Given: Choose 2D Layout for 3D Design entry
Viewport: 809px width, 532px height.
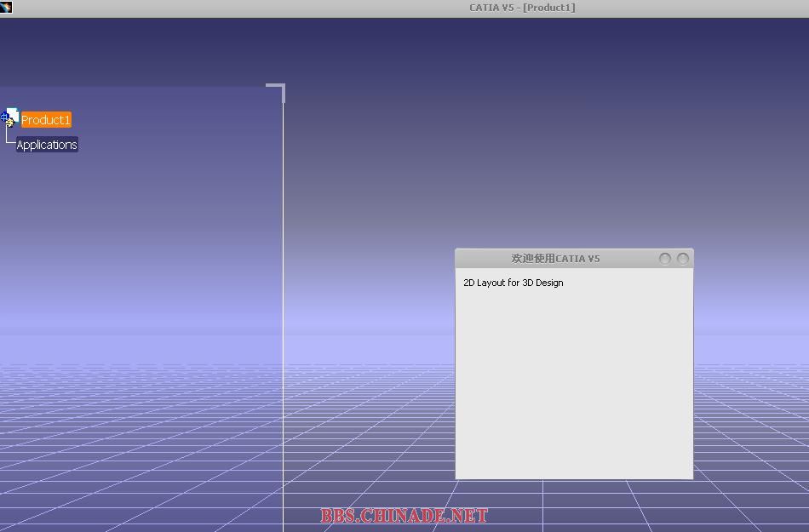Looking at the screenshot, I should click(513, 283).
